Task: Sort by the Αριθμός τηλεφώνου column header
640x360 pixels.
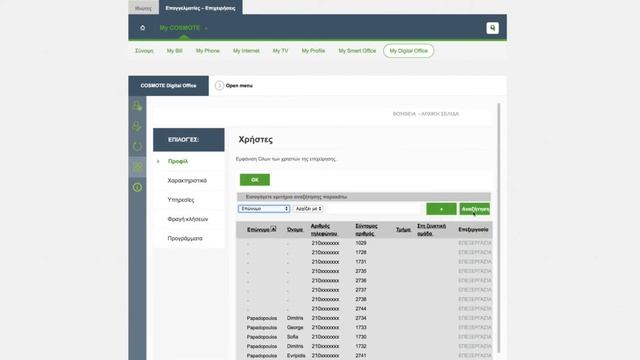Action: 324,230
